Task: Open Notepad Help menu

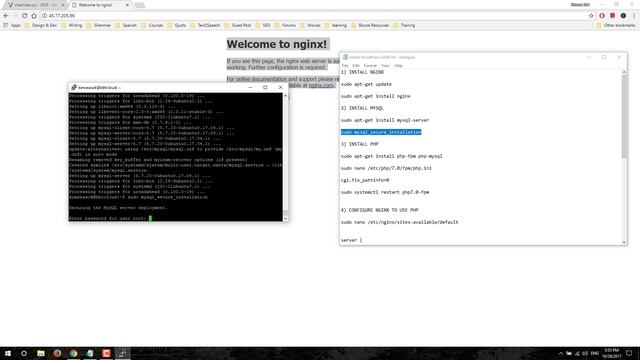Action: [x=398, y=66]
